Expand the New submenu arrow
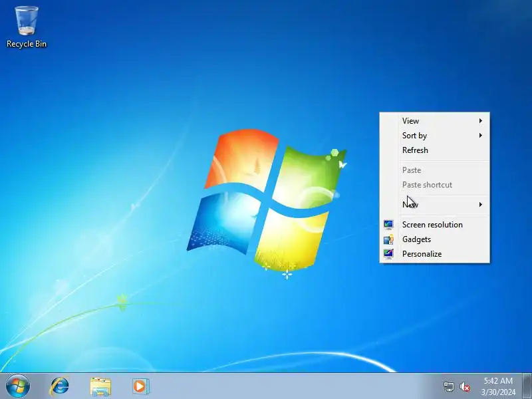The width and height of the screenshot is (532, 399). (481, 204)
